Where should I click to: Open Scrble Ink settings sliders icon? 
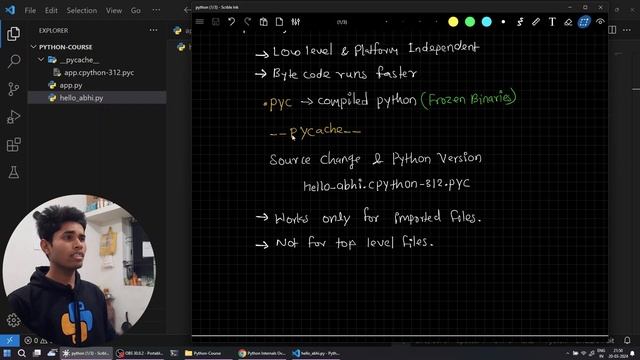coord(296,22)
